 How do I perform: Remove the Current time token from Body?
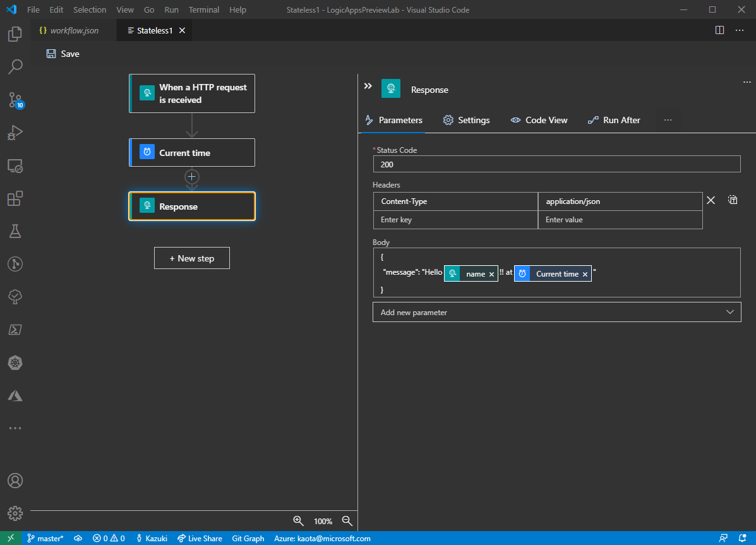585,275
